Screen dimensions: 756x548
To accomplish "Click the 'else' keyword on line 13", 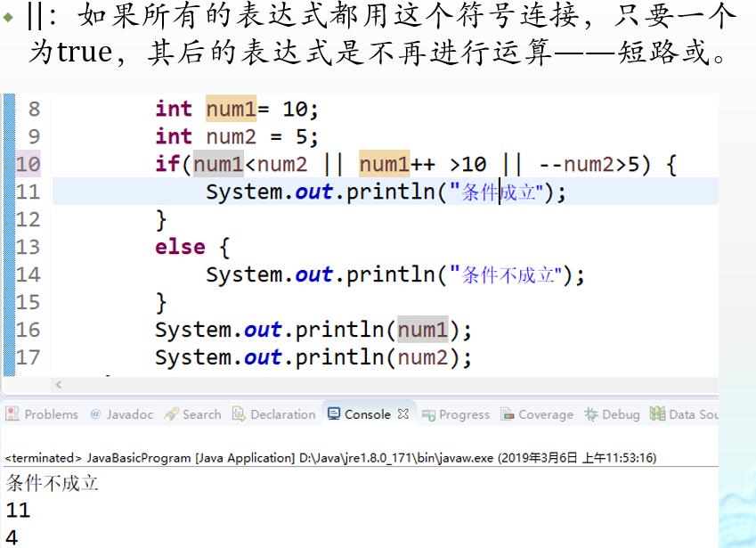I will pos(180,247).
